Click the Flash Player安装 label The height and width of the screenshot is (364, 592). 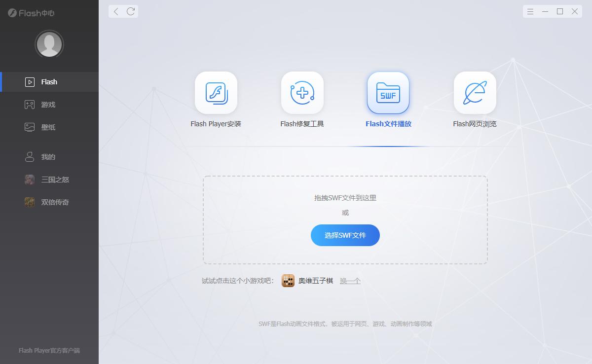[x=216, y=124]
